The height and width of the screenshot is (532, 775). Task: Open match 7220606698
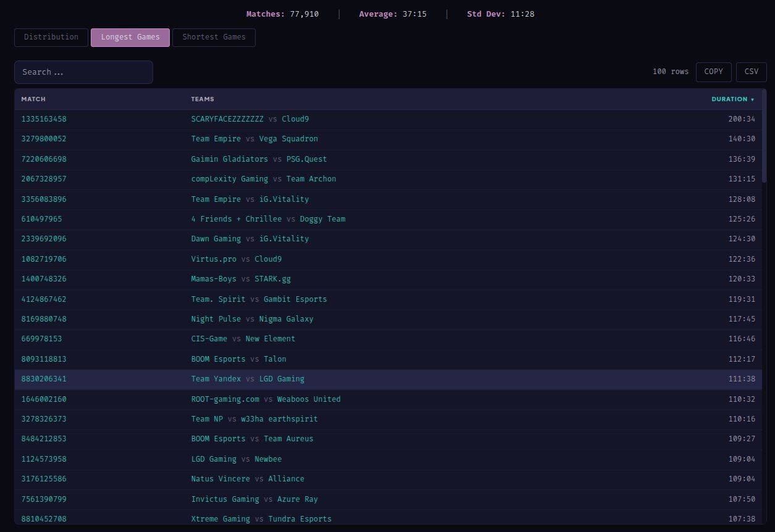coord(44,159)
